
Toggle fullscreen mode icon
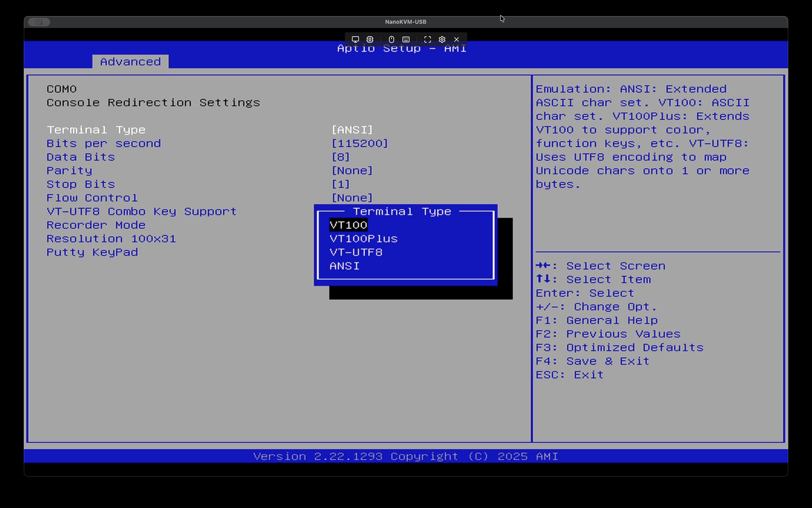(x=427, y=39)
